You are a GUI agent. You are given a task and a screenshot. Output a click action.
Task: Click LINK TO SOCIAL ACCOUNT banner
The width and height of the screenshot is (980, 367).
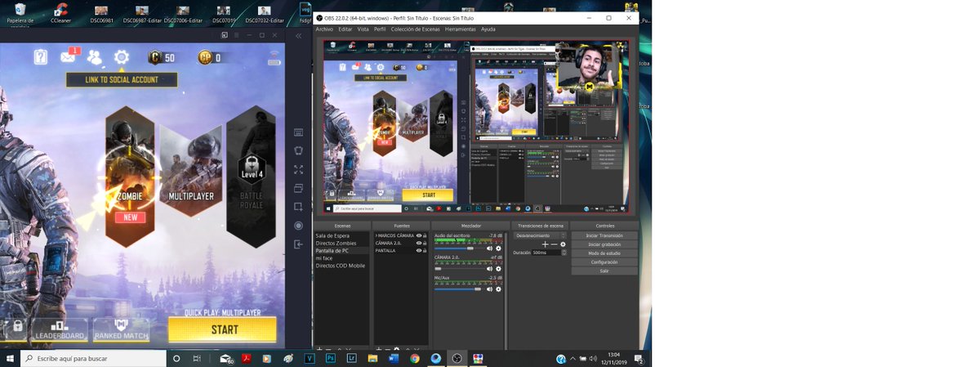coord(122,79)
